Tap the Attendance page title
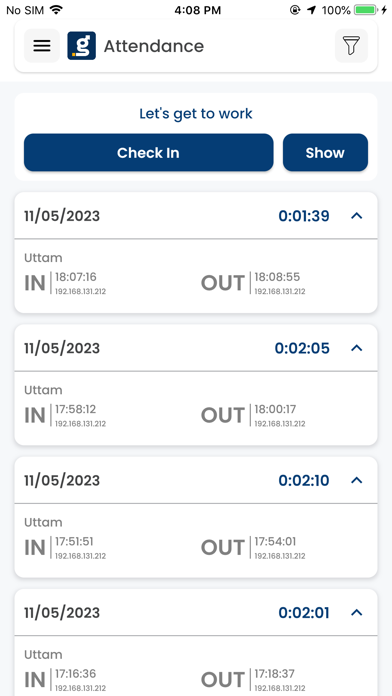The height and width of the screenshot is (696, 392). point(154,46)
